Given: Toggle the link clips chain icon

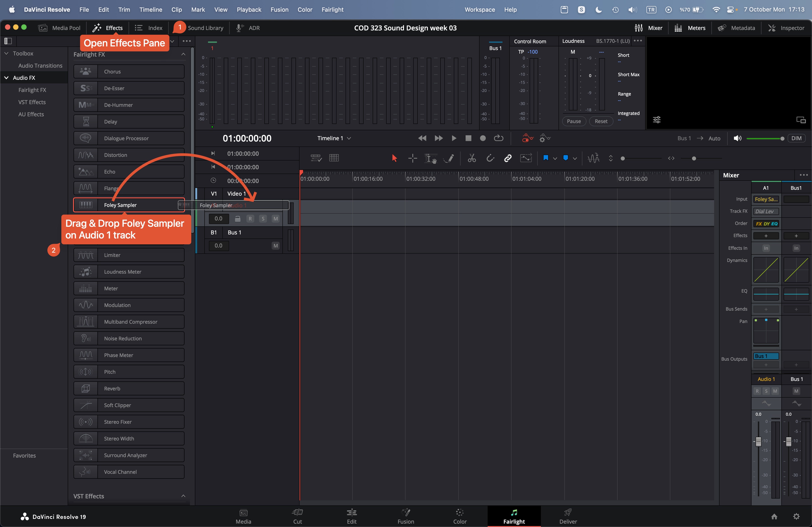Looking at the screenshot, I should (x=508, y=158).
